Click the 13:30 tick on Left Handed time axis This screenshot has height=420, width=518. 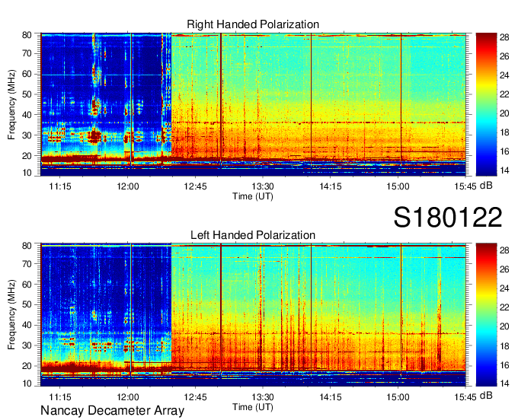pos(263,397)
